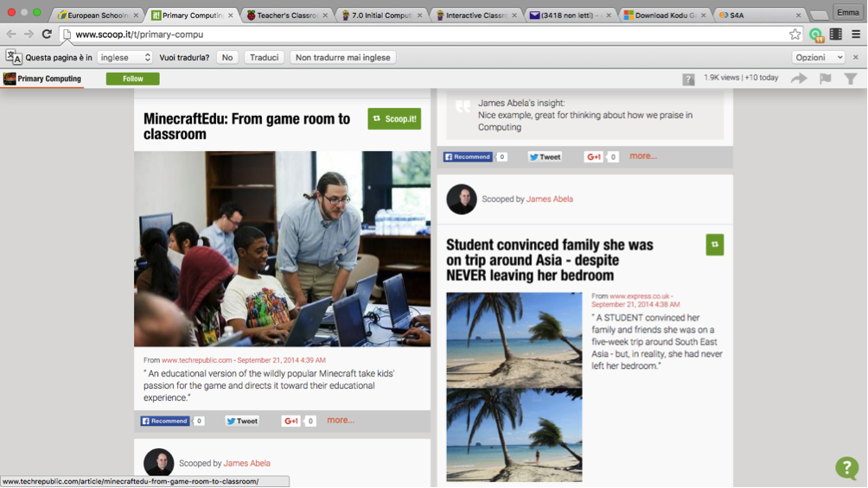
Task: Bookmark this page with the star icon
Action: [795, 35]
